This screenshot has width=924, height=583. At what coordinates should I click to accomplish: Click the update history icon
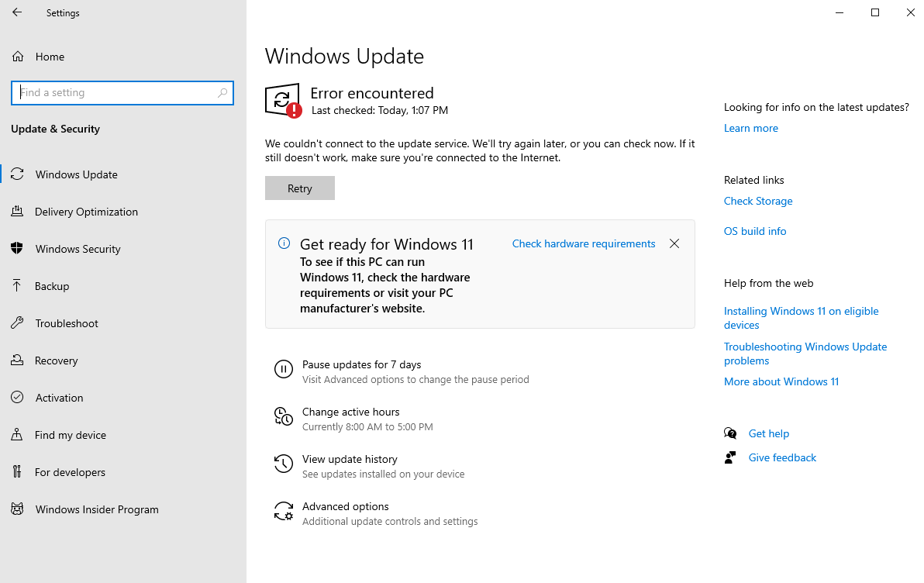[284, 464]
